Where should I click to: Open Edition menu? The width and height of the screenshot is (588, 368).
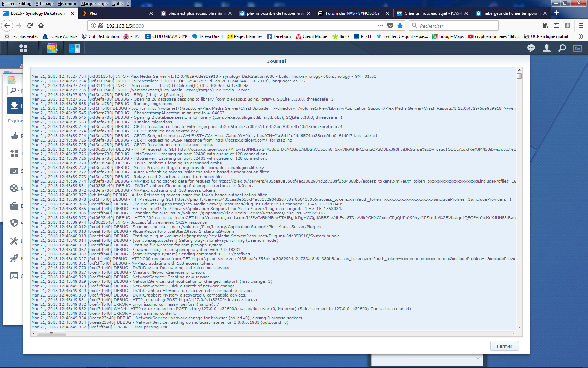[x=25, y=3]
